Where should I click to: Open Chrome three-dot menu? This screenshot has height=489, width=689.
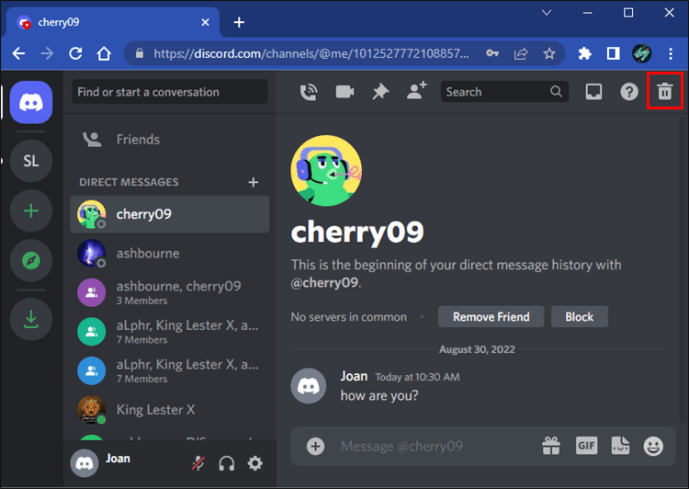point(671,54)
